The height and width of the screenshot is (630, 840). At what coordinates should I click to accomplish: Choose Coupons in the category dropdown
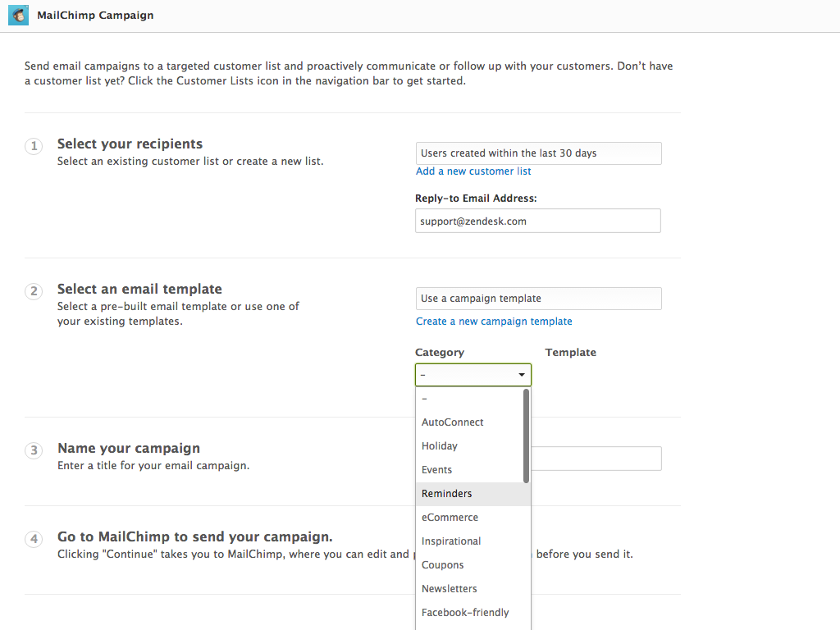442,564
